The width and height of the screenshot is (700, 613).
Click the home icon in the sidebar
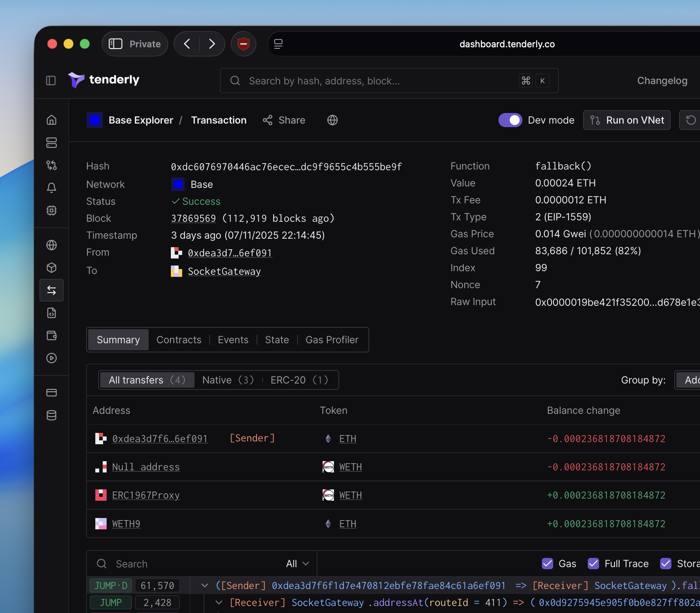[52, 120]
